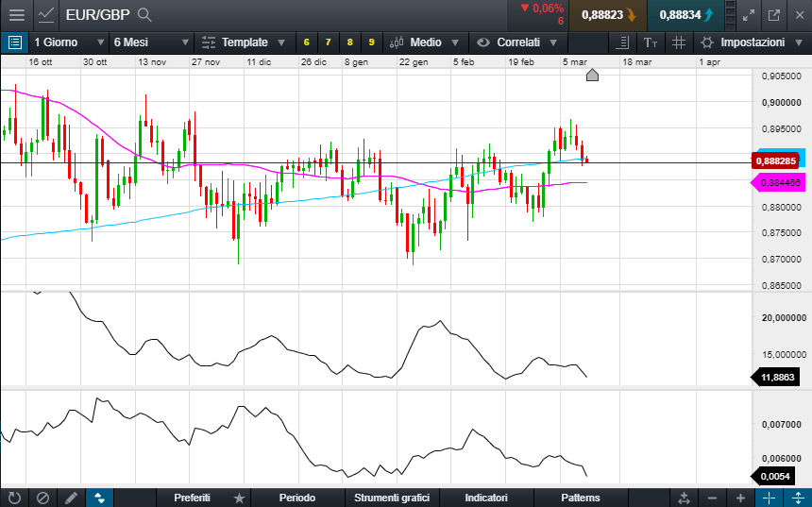Click the red 0,888285 price label
This screenshot has height=507, width=812.
(x=776, y=161)
